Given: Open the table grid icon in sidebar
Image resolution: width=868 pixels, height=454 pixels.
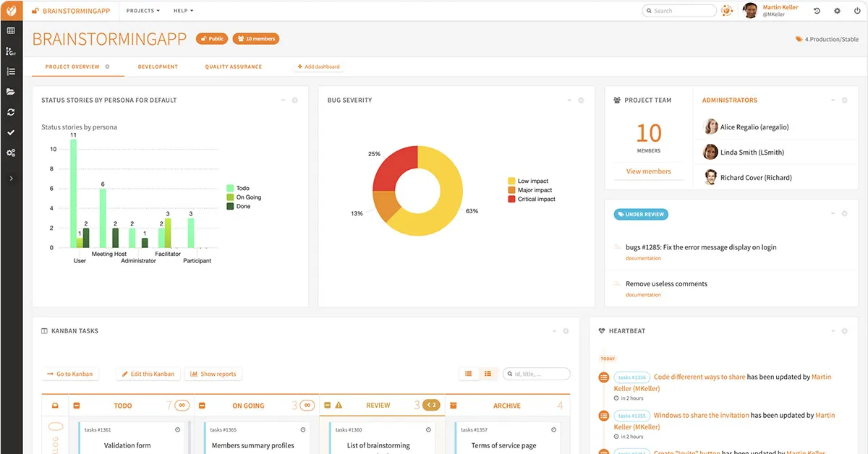Looking at the screenshot, I should 11,31.
